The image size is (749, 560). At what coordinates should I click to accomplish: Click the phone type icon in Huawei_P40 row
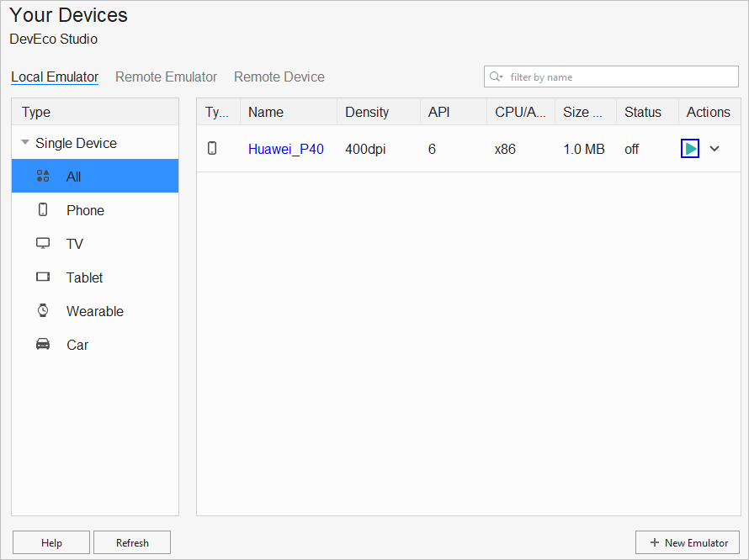pyautogui.click(x=212, y=149)
